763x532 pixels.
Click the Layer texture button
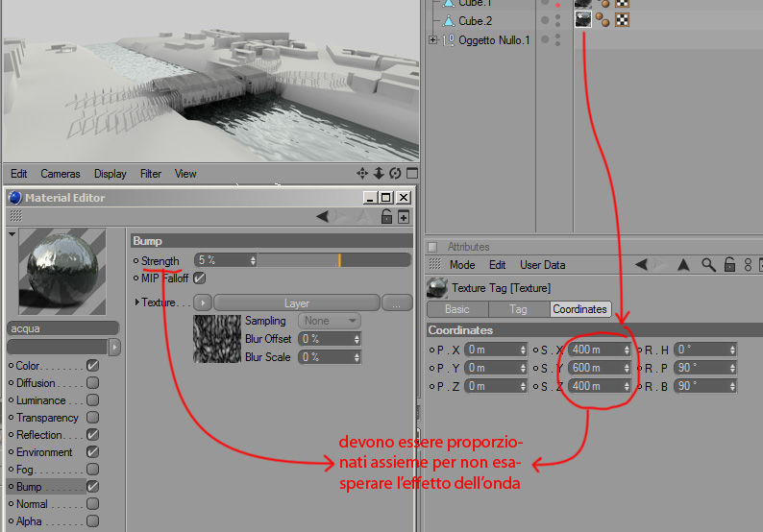pyautogui.click(x=297, y=302)
